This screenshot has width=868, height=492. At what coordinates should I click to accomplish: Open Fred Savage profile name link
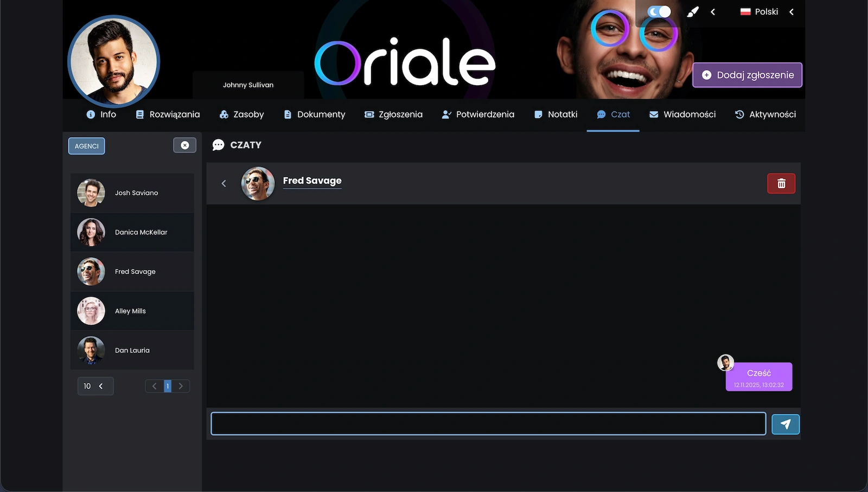click(x=312, y=181)
